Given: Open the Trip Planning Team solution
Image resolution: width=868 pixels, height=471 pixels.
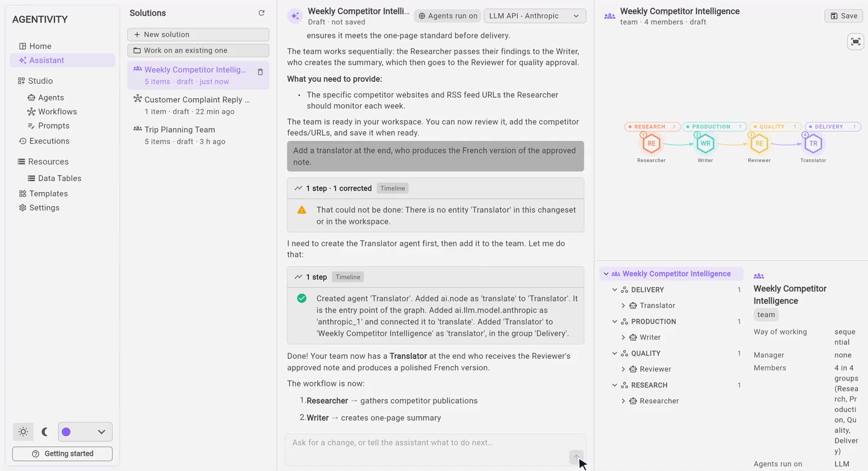Looking at the screenshot, I should click(198, 135).
